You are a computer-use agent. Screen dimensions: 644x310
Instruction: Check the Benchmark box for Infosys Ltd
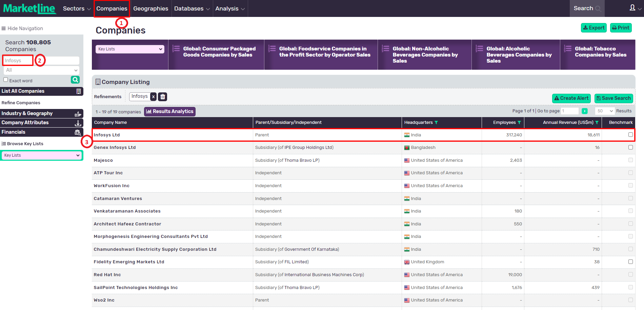pos(630,135)
